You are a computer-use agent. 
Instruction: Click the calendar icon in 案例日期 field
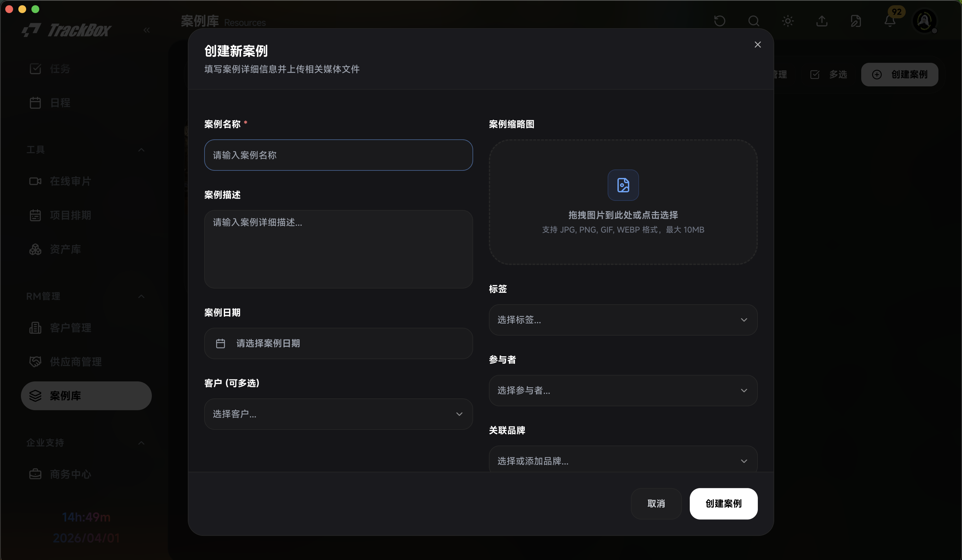[220, 343]
